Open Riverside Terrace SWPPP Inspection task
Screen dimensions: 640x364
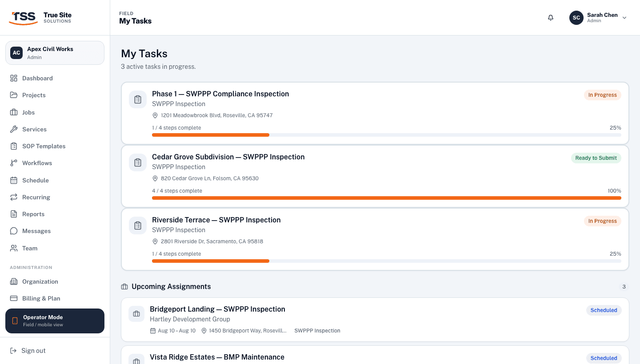click(375, 239)
